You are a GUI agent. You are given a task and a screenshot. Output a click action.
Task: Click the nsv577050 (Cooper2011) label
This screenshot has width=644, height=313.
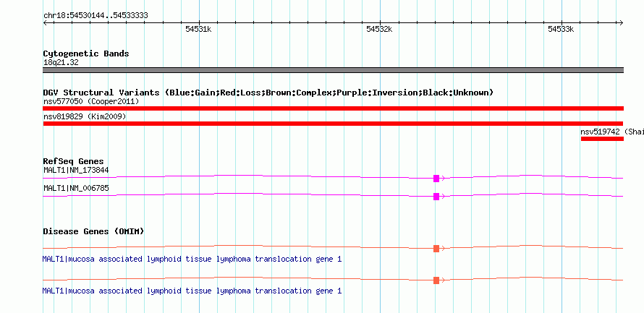pos(91,101)
